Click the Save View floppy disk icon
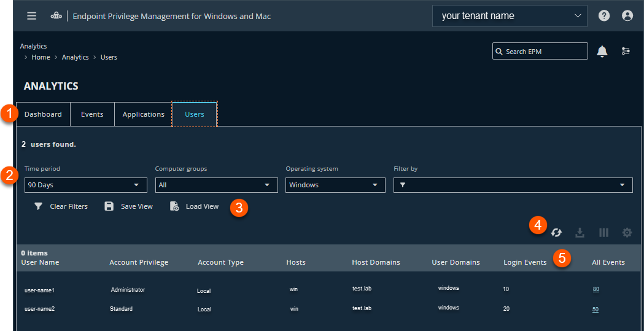Screen dimensions: 644x331 pos(109,206)
